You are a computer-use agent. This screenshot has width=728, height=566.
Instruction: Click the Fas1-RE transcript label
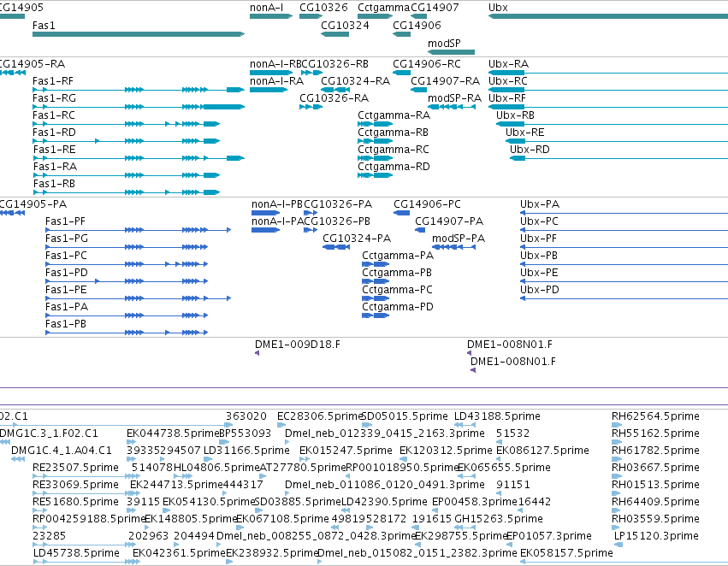(54, 150)
